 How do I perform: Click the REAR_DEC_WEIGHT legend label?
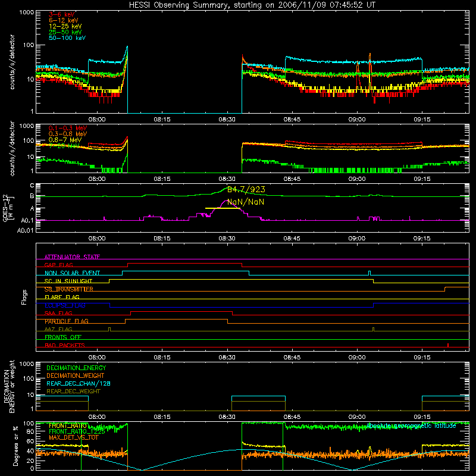coord(73,392)
